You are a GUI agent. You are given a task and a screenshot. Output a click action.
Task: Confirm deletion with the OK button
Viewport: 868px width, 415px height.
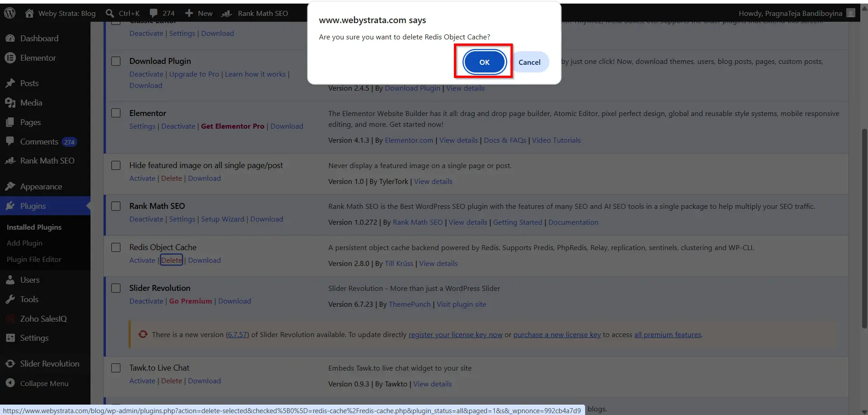(x=484, y=62)
